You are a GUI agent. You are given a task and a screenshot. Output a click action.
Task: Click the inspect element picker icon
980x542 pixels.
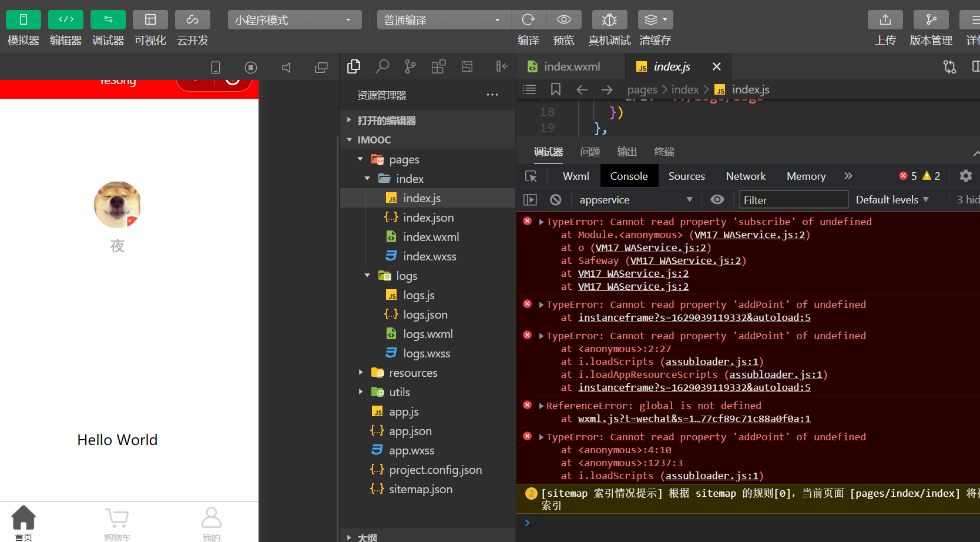click(531, 176)
